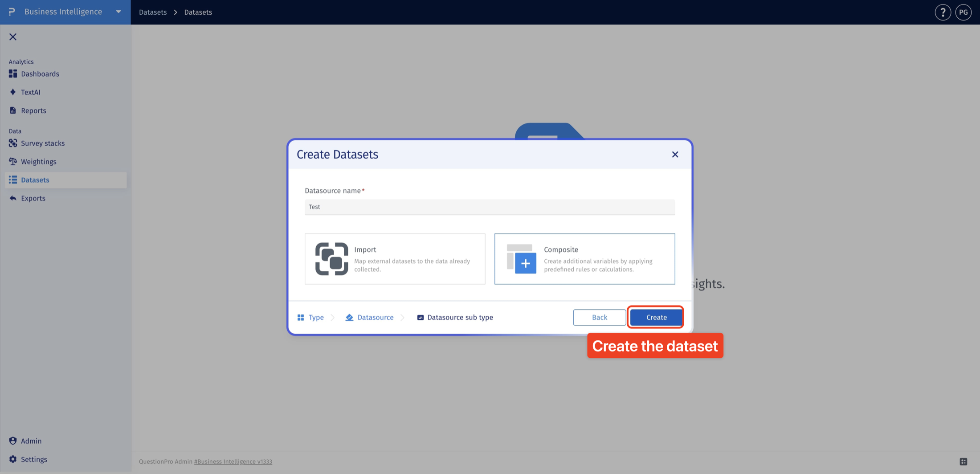The image size is (980, 474).
Task: Click the Import overlapping squares icon
Action: click(x=332, y=259)
